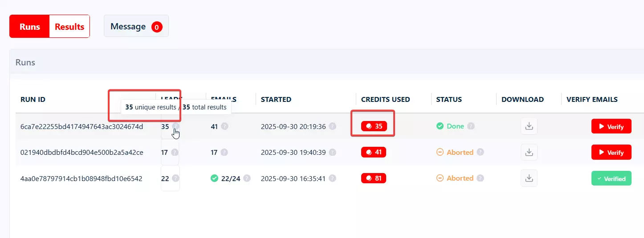
Task: Click start time 2025-09-30 19:40:39
Action: coord(293,152)
